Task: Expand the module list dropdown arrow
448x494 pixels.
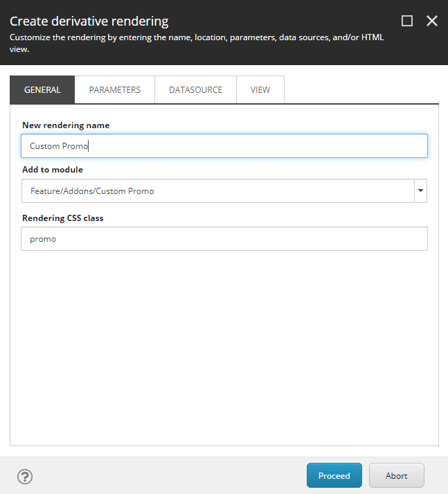Action: point(420,191)
